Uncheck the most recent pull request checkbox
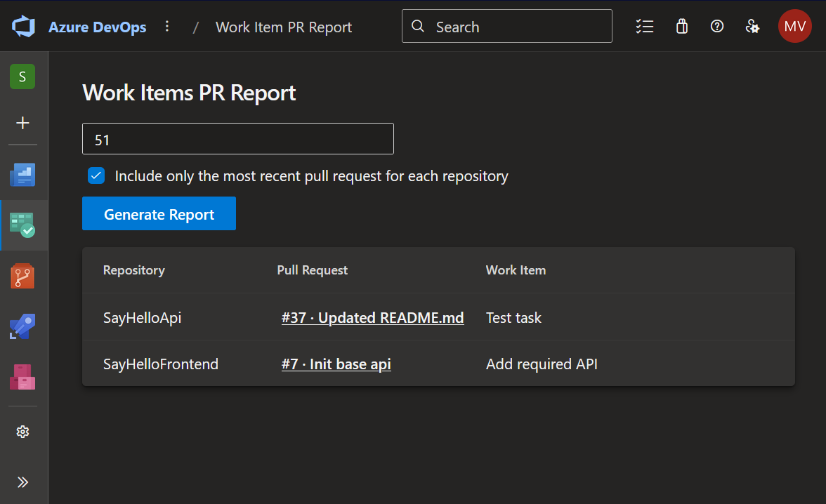Screen dimensions: 826x504 [96, 176]
